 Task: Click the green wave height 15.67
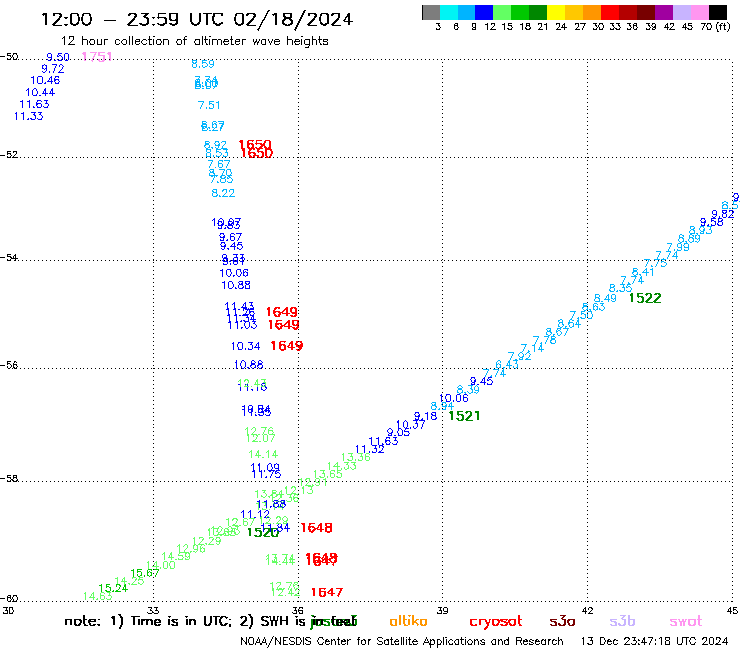point(145,573)
